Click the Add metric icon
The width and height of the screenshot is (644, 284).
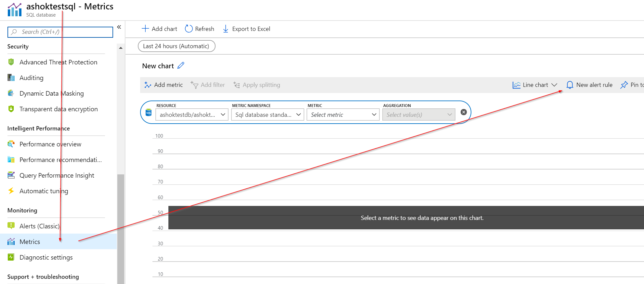click(148, 85)
